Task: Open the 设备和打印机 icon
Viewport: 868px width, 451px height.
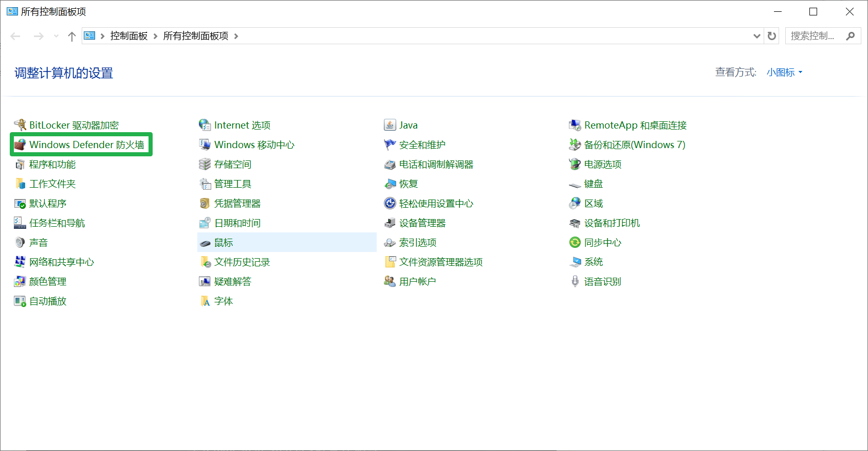Action: 575,223
